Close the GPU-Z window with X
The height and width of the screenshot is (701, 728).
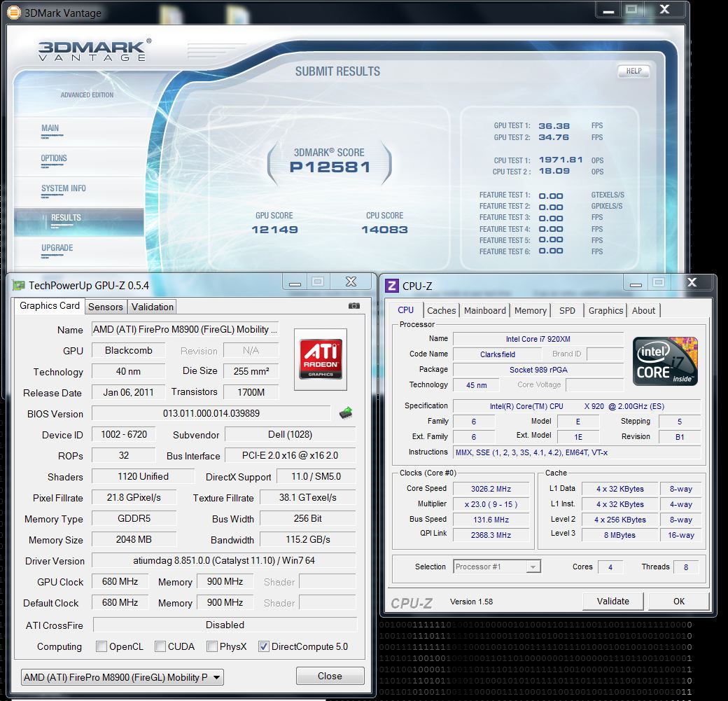(351, 282)
